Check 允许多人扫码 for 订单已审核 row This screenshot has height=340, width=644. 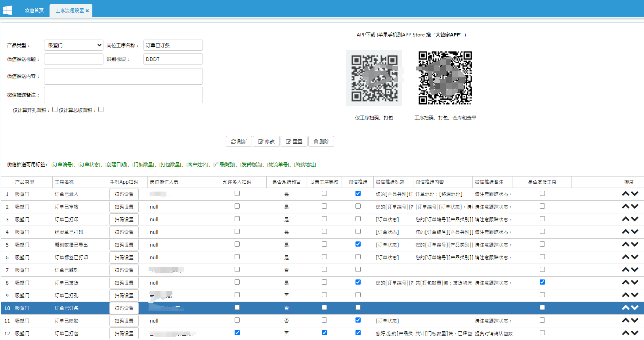(x=237, y=206)
